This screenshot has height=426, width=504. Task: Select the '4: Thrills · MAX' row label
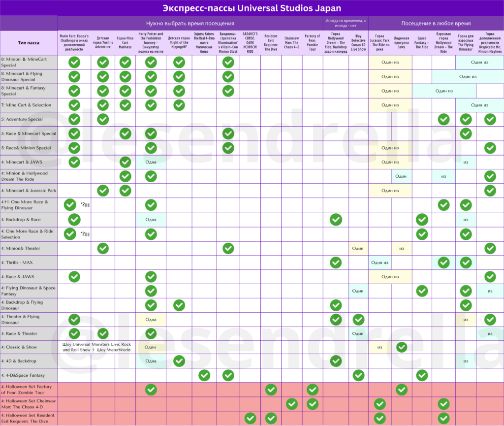click(x=29, y=262)
